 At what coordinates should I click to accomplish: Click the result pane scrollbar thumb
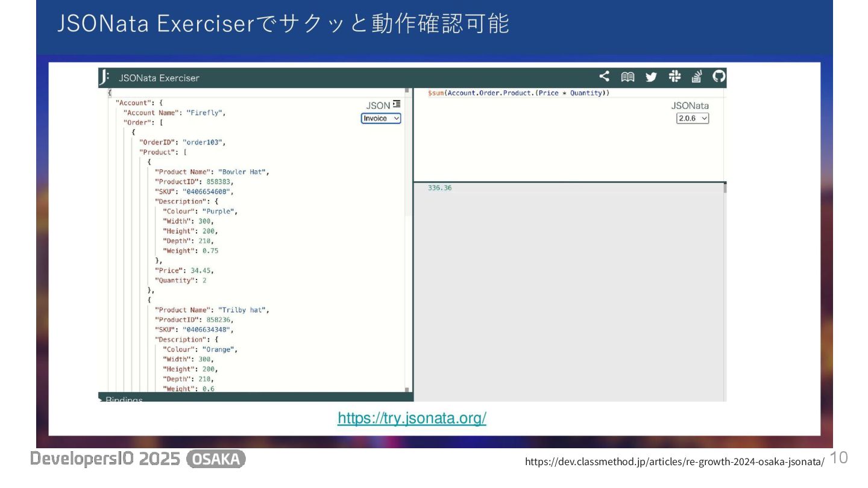725,189
